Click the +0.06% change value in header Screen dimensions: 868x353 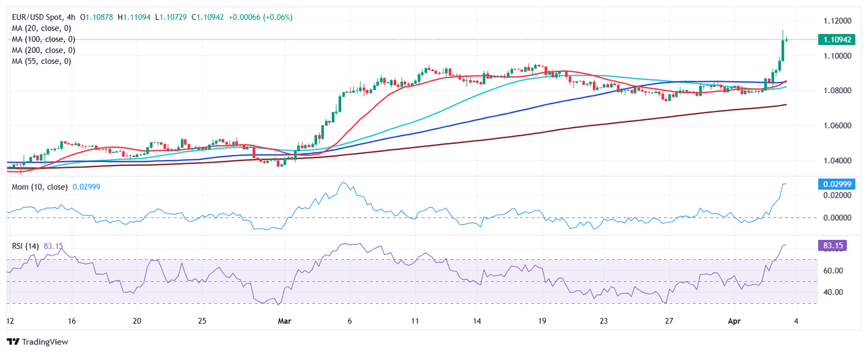(x=277, y=18)
